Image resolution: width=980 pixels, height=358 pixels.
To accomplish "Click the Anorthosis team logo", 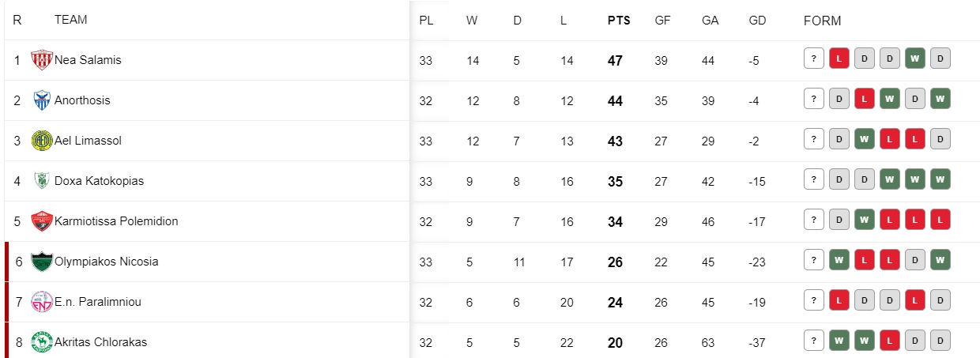I will (x=41, y=100).
